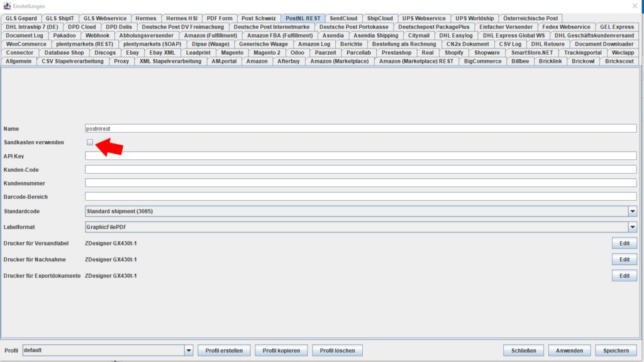
Task: Click the Anwenden button
Action: pos(569,351)
